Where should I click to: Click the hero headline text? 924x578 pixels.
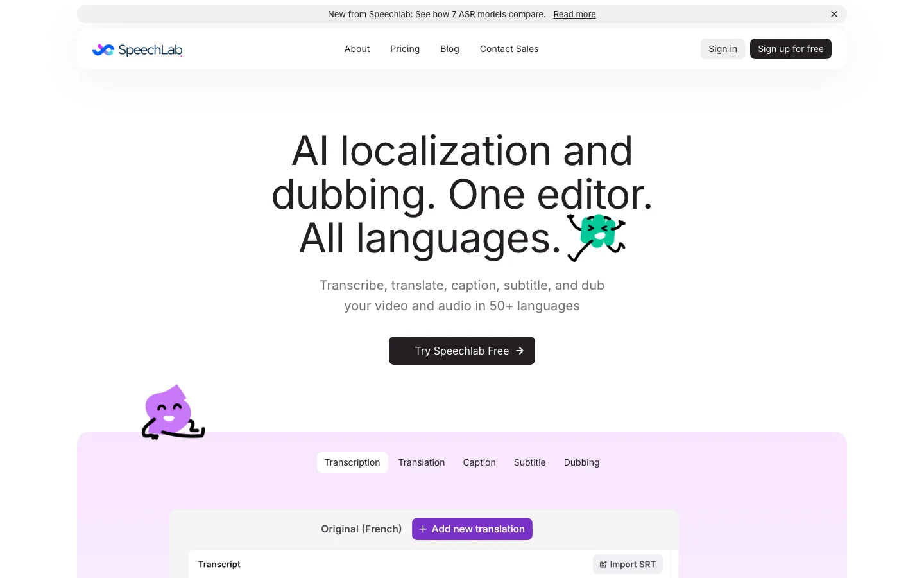pos(462,195)
